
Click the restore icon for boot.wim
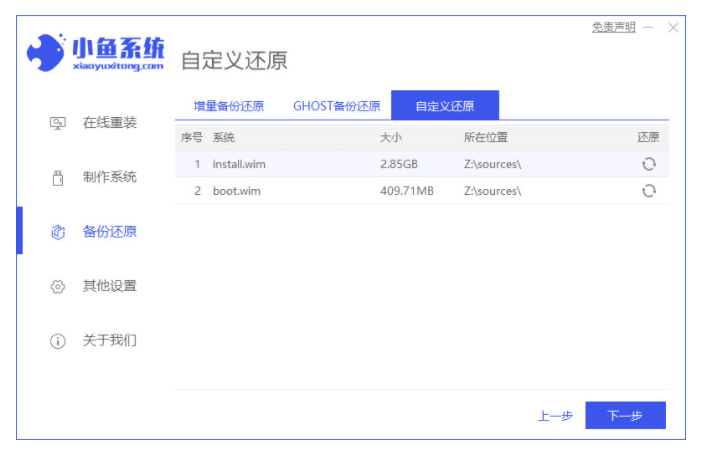tap(648, 191)
